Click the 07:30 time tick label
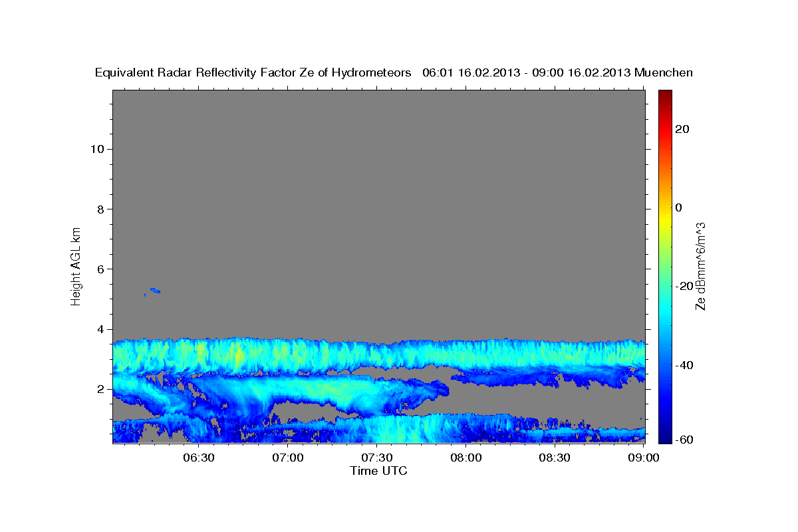The image size is (798, 532). [376, 458]
